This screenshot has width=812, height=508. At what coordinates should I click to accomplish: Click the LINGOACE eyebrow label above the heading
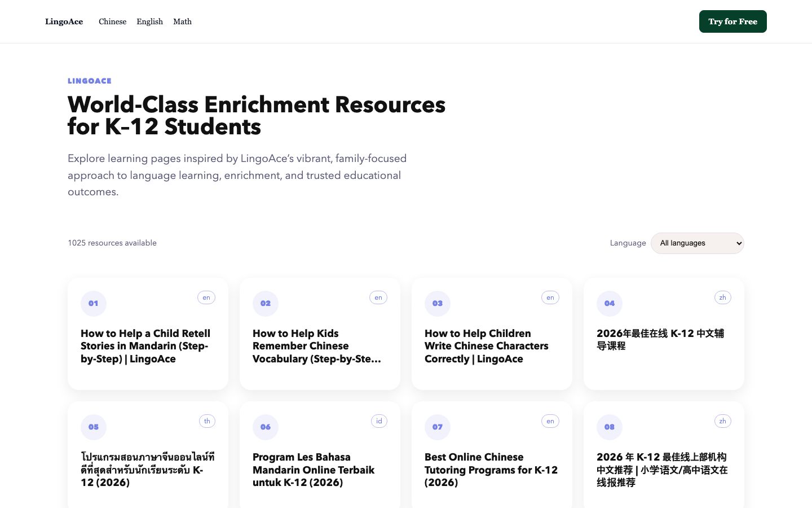90,81
